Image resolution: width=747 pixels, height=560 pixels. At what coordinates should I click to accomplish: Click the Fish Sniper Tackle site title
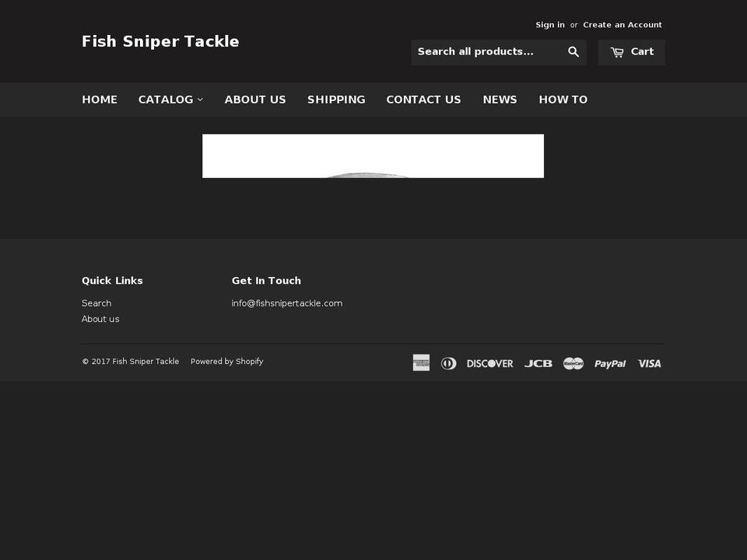pyautogui.click(x=160, y=41)
